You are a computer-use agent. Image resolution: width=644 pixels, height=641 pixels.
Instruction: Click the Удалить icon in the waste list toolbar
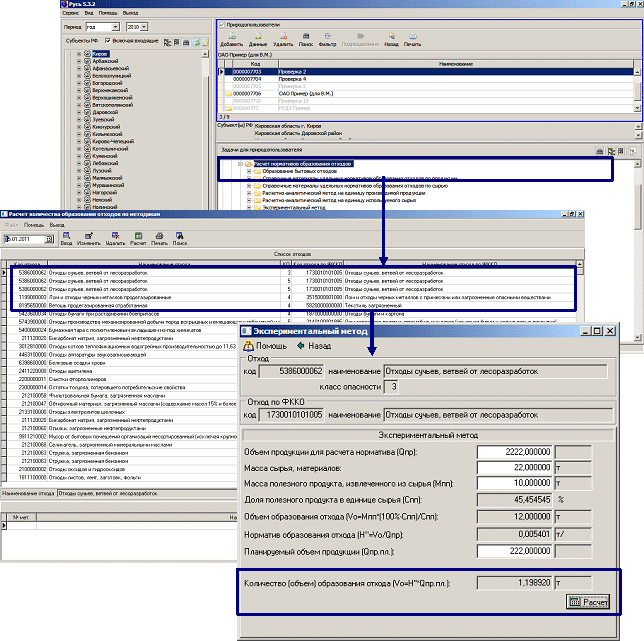pos(115,238)
